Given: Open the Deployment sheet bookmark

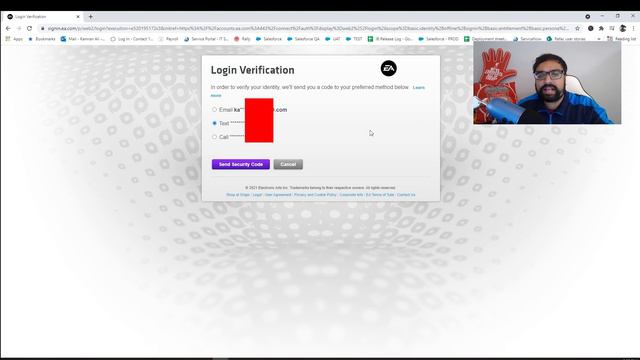Looking at the screenshot, I should click(x=486, y=39).
